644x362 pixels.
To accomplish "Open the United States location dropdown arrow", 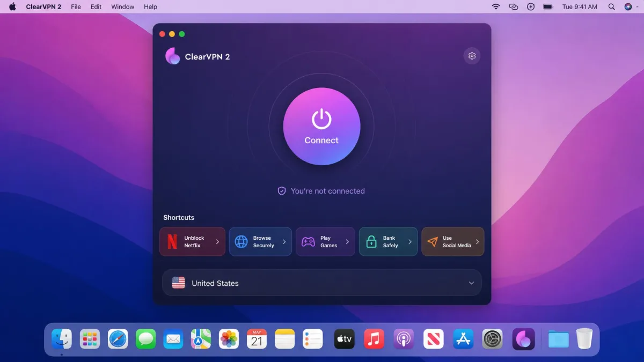I will point(471,283).
